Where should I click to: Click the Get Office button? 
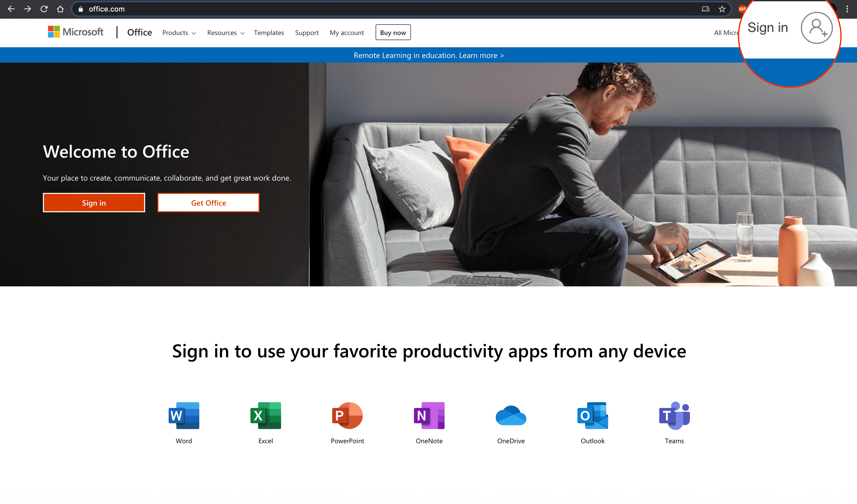tap(208, 203)
